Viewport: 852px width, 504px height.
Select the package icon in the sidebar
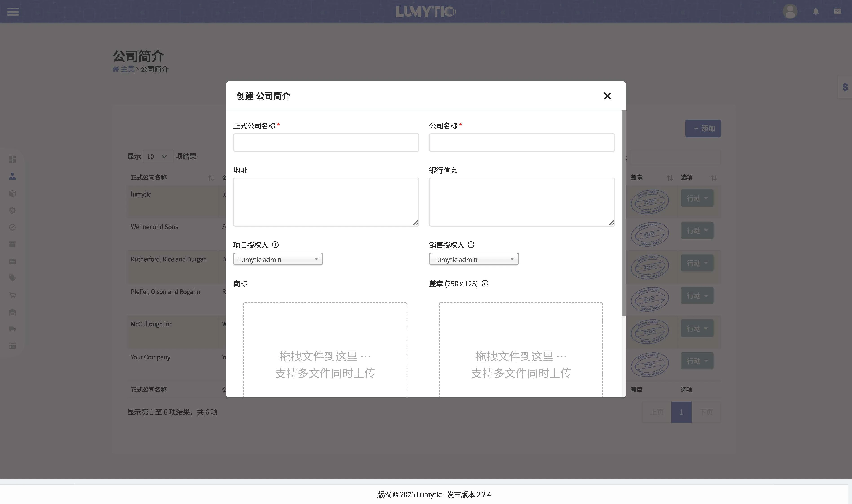coord(13,194)
